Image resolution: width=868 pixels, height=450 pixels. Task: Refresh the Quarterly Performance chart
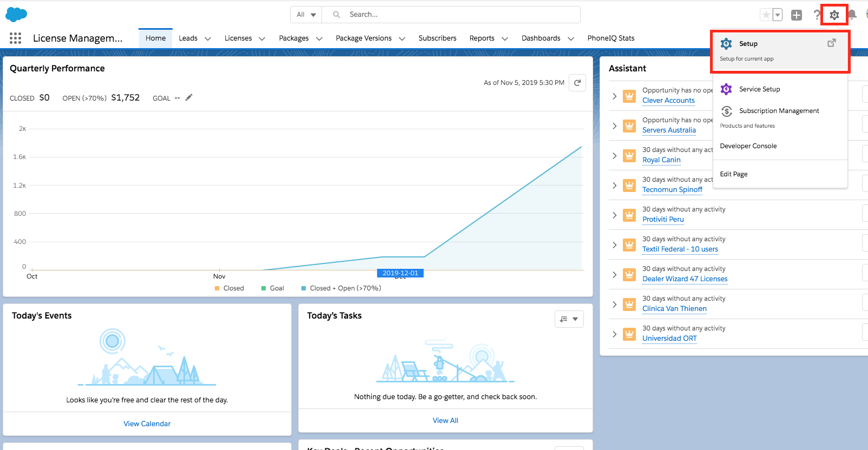tap(577, 83)
